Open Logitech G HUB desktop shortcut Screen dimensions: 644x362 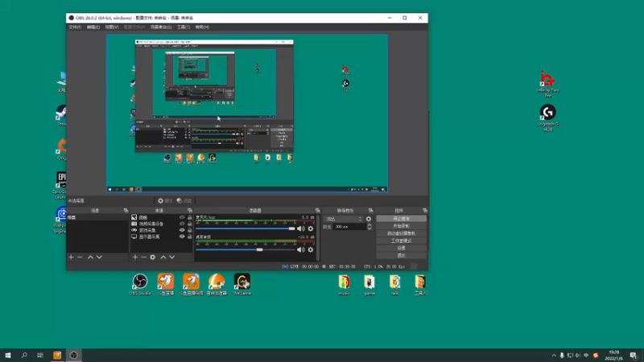click(548, 117)
